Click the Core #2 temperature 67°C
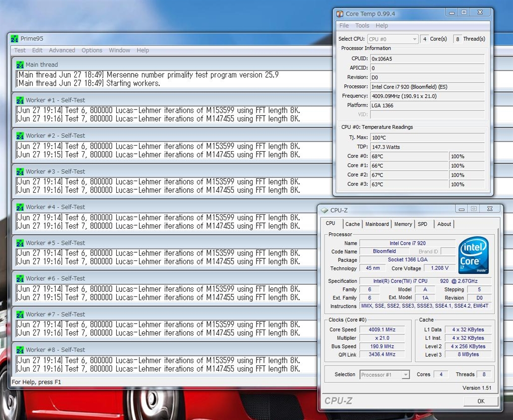 [409, 175]
